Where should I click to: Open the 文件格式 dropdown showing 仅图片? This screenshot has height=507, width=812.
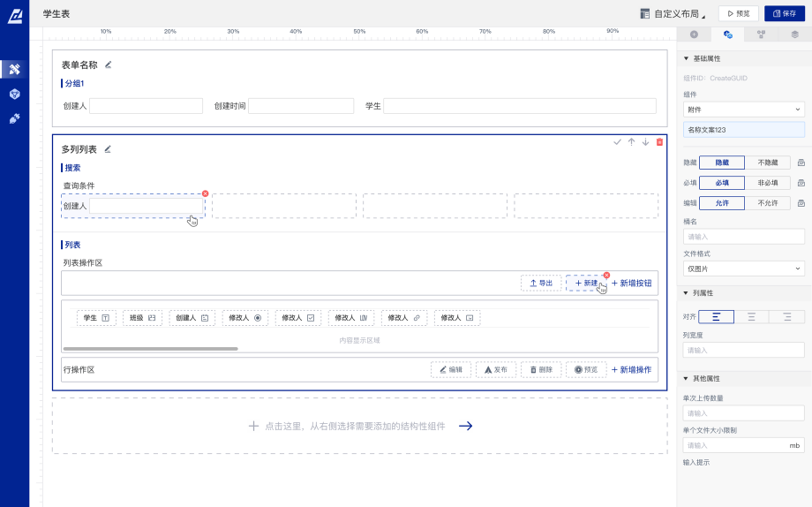pos(743,269)
